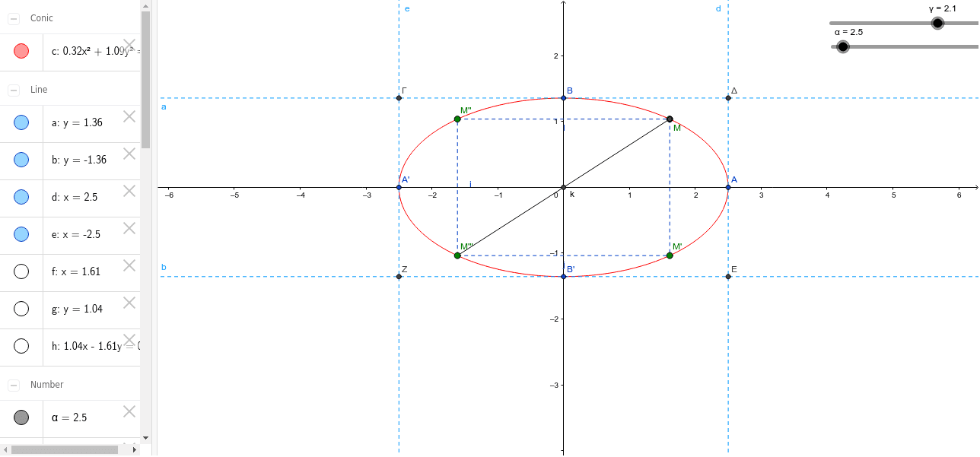Screen dimensions: 980x457
Task: Toggle visibility of line e: x = -2.5
Action: pos(21,234)
